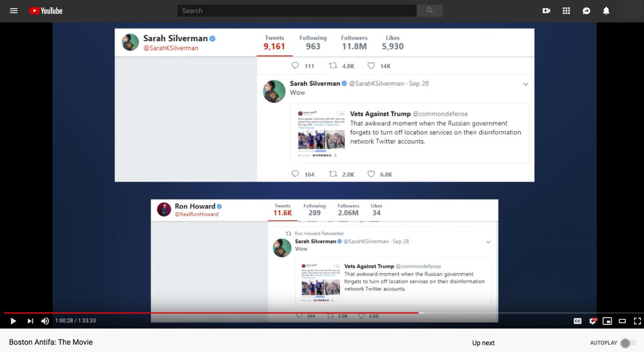Click Sarah Silverman's profile avatar in header
The image size is (644, 352).
(130, 42)
